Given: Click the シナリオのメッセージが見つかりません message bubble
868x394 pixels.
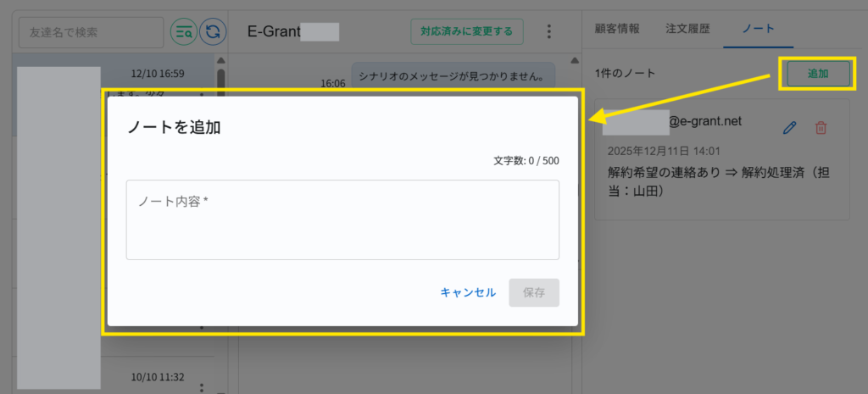Looking at the screenshot, I should point(453,75).
